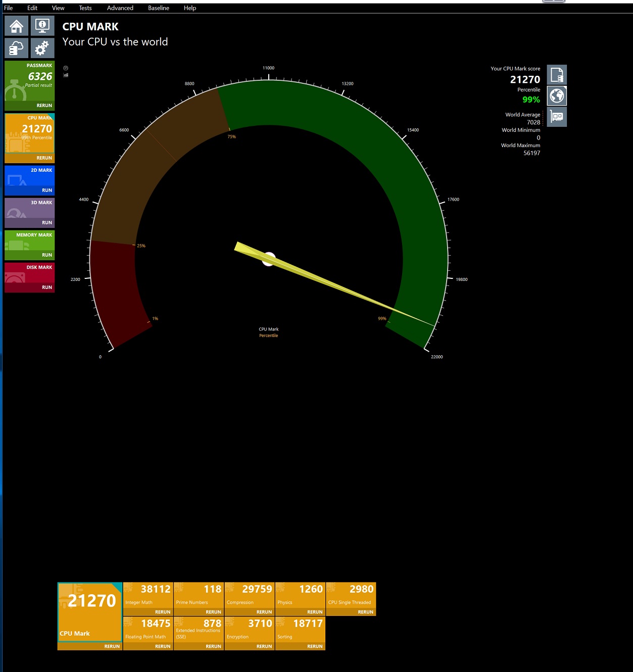This screenshot has height=672, width=633.
Task: Run the 2D Mark test
Action: tap(30, 190)
